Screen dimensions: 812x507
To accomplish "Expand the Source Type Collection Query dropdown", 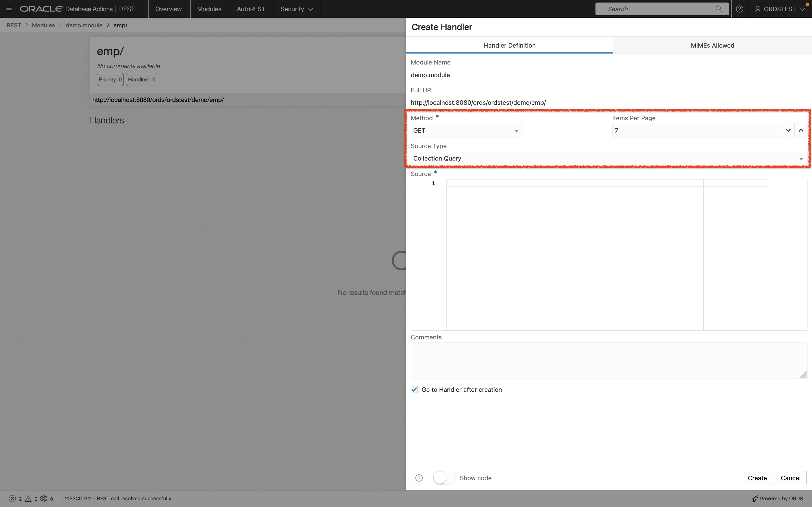I will tap(801, 158).
